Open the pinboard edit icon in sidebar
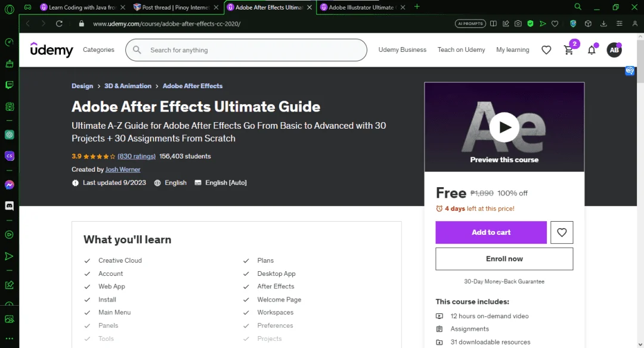This screenshot has height=348, width=644. click(9, 285)
